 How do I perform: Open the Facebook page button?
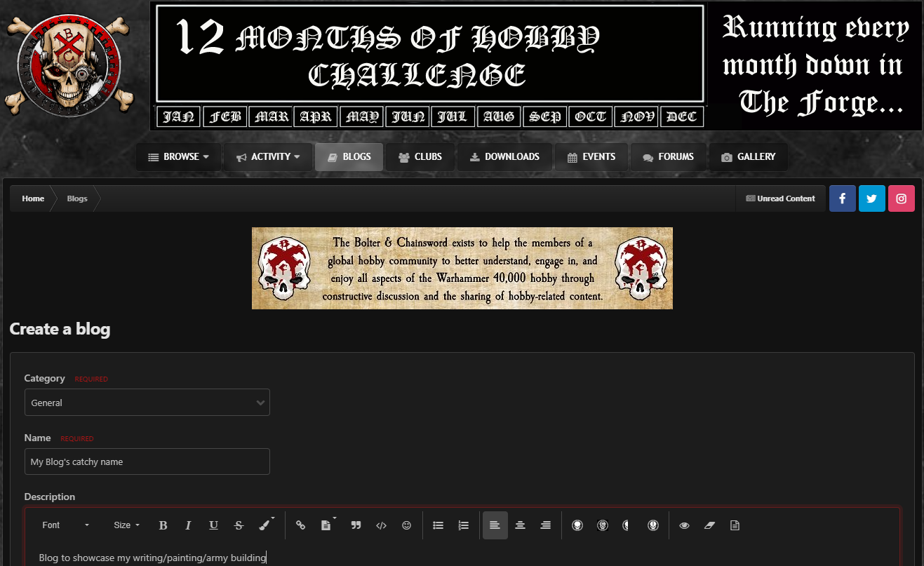[x=842, y=198]
